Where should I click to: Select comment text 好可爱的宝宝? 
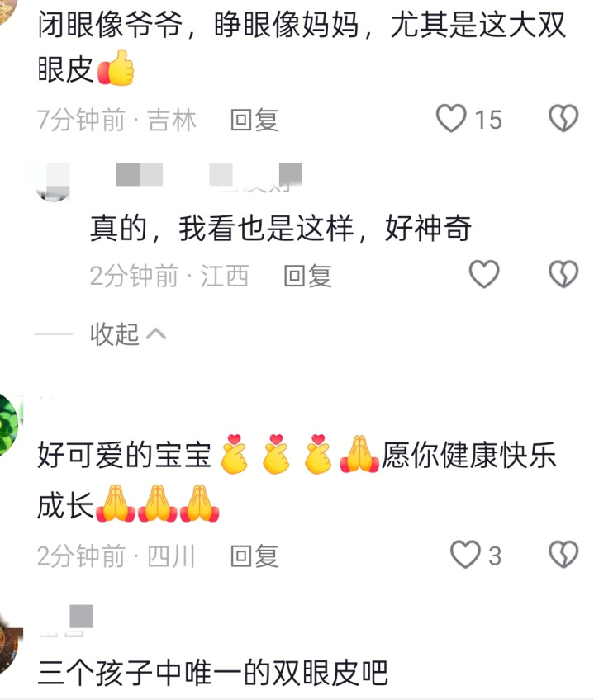[x=124, y=455]
